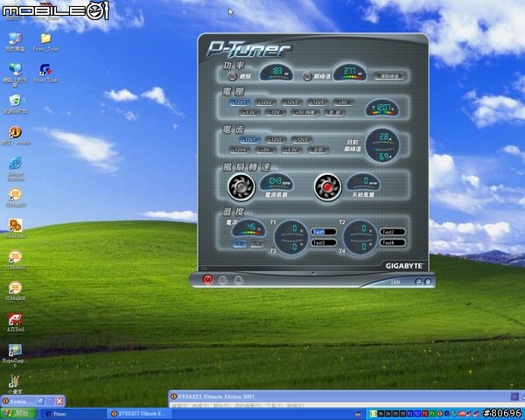Click the 0 RPM system fan gauge

pos(363,182)
